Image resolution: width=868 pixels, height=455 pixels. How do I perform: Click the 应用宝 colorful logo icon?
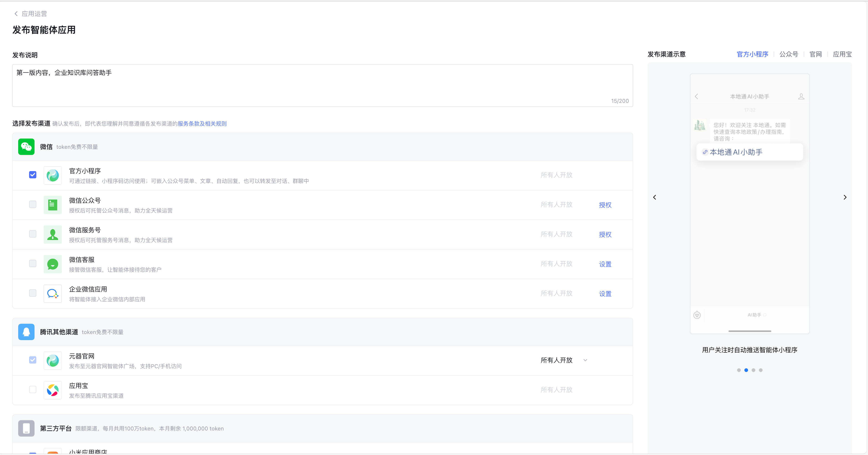click(52, 390)
